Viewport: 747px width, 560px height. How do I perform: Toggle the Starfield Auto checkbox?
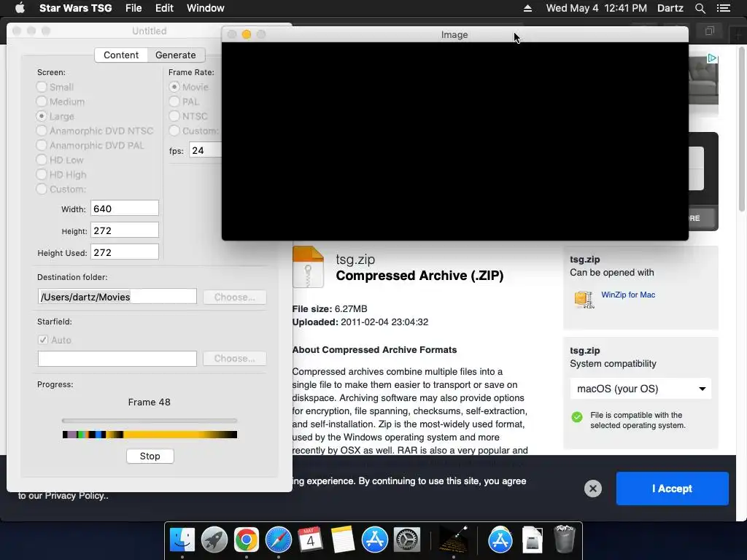tap(43, 340)
